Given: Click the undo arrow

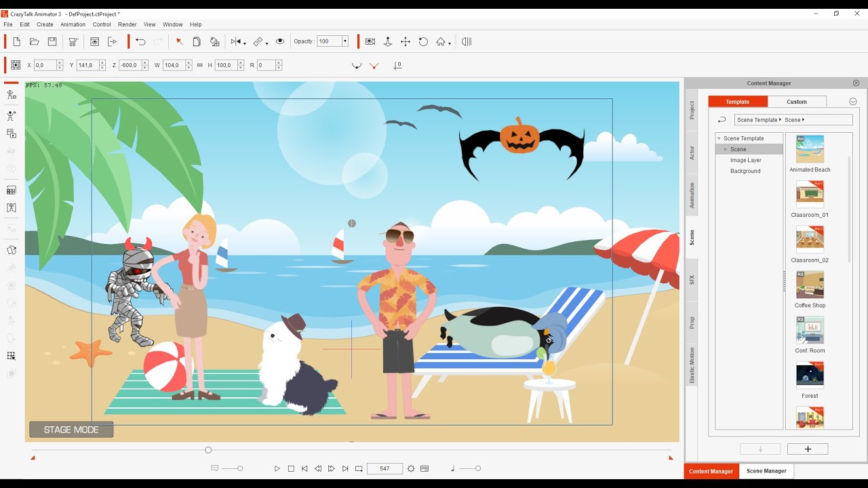Looking at the screenshot, I should (140, 41).
